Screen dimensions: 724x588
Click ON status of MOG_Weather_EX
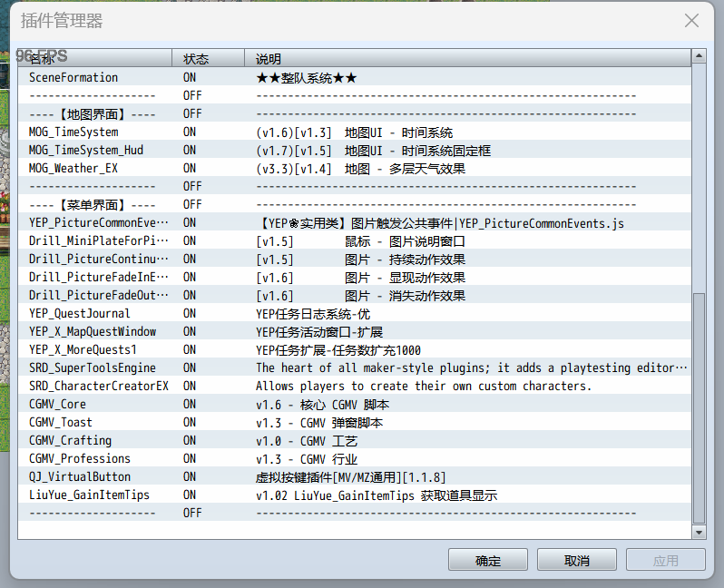click(x=190, y=168)
